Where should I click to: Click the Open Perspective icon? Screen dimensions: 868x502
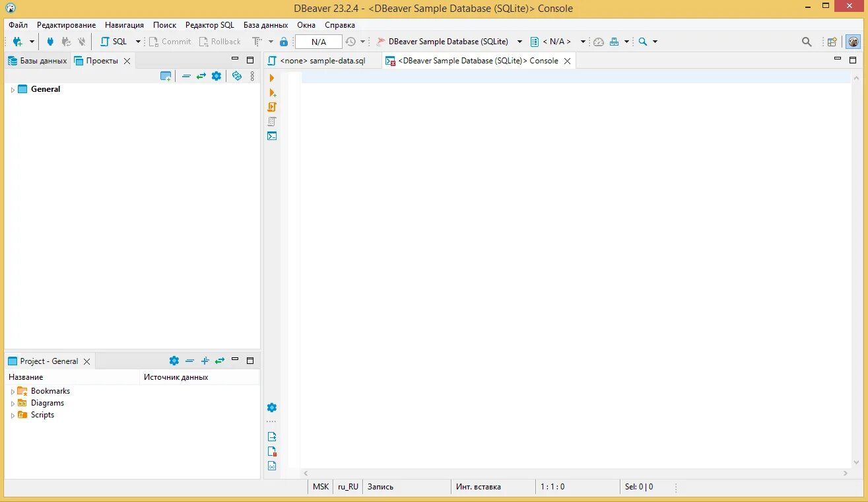click(832, 42)
